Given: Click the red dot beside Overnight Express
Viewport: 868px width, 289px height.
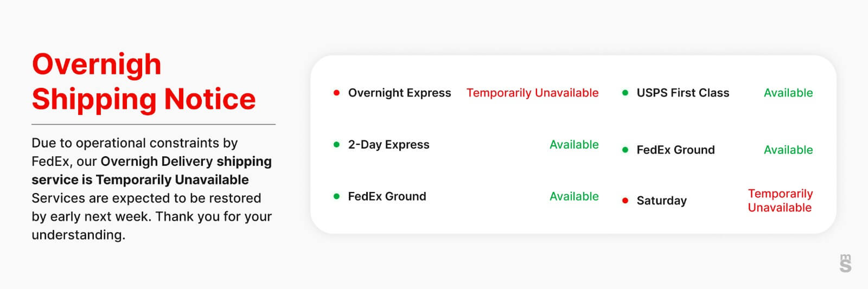Looking at the screenshot, I should click(x=336, y=93).
